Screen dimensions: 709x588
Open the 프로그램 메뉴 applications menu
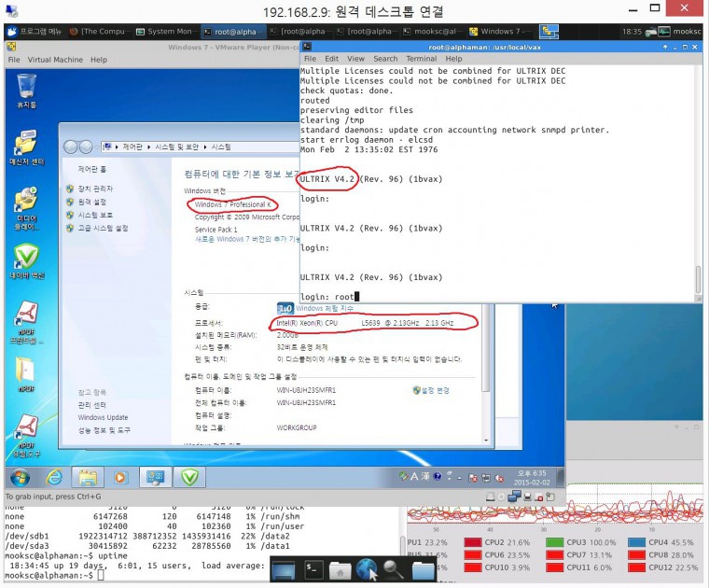tap(35, 31)
